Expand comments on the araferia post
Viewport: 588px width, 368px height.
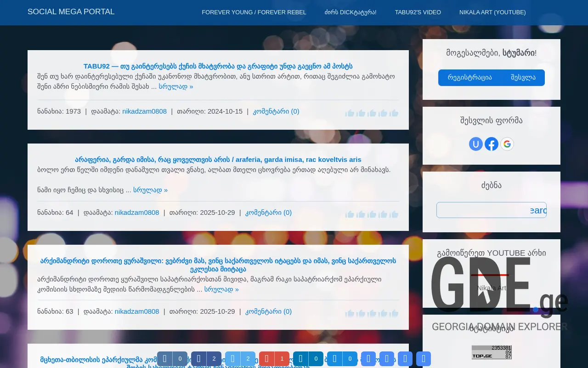(269, 213)
